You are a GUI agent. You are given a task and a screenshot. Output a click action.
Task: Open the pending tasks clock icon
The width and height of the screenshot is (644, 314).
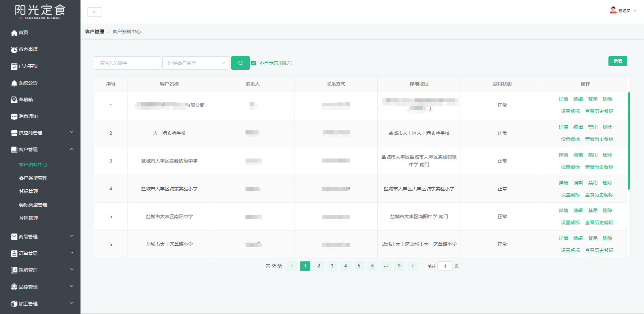point(14,50)
